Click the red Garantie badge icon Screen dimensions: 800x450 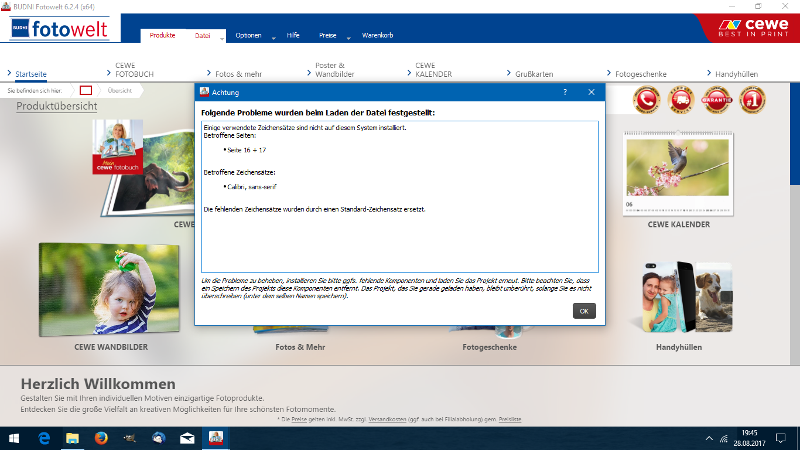[x=716, y=100]
